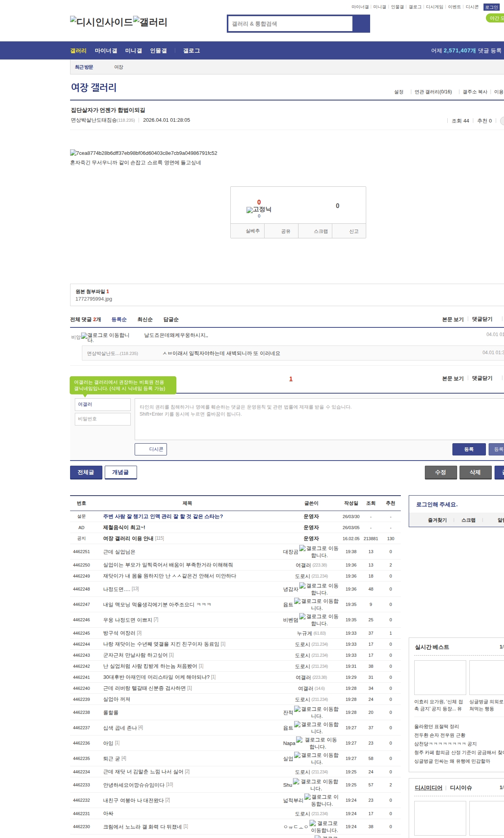
Task: Sort comments by 최신순
Action: 145,320
